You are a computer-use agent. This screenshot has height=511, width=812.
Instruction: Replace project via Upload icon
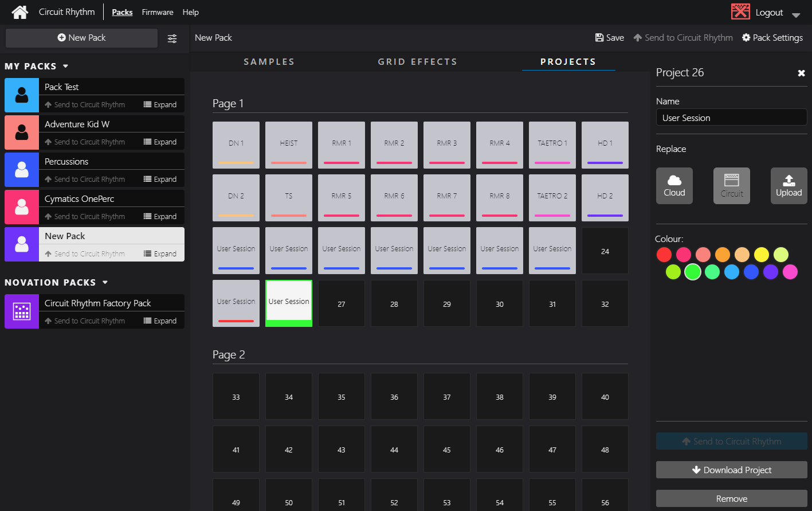click(x=789, y=185)
